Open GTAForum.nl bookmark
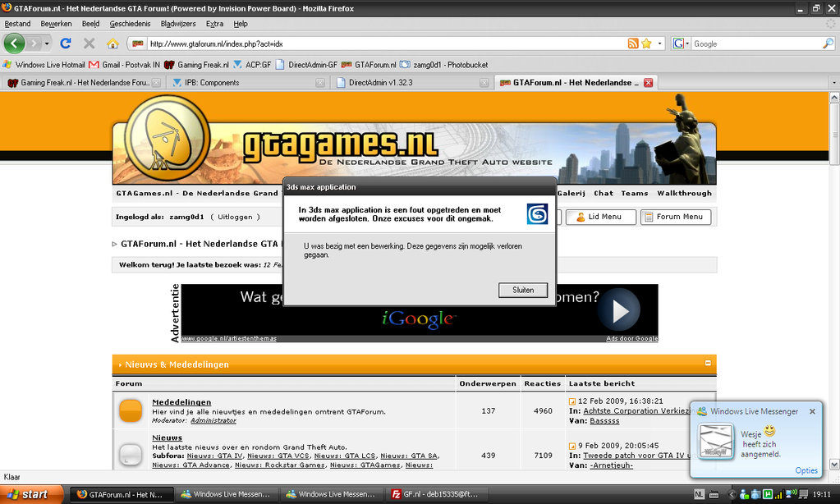 tap(369, 65)
